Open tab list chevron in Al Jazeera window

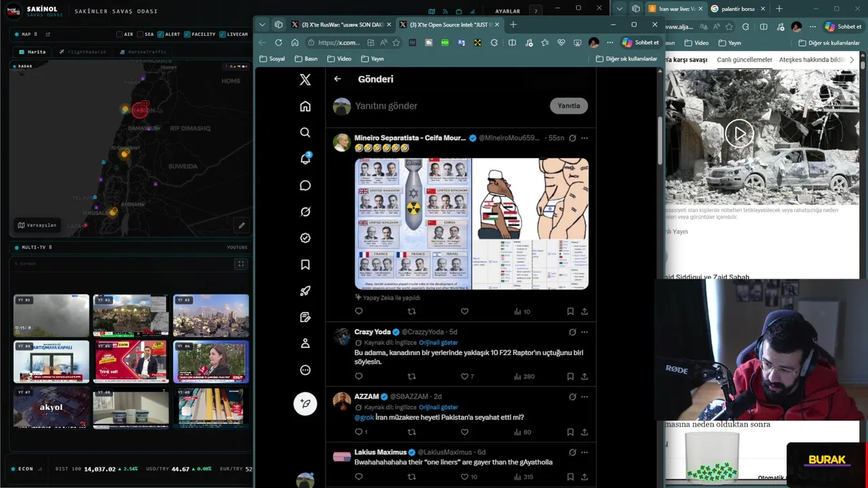619,8
